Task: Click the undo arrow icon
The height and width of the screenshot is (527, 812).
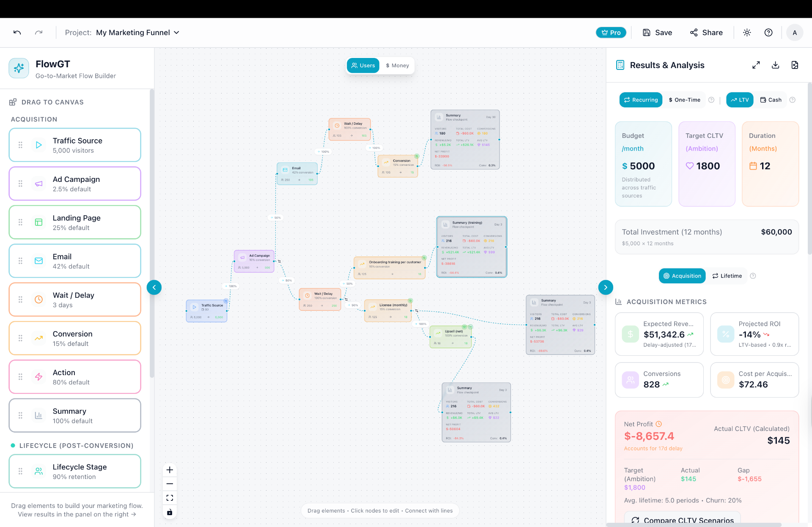Action: pyautogui.click(x=17, y=33)
